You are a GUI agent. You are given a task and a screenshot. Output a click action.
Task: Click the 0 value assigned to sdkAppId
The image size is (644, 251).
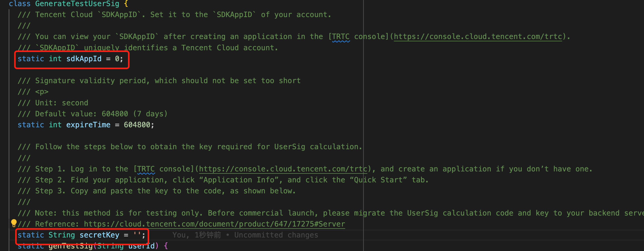pos(117,59)
